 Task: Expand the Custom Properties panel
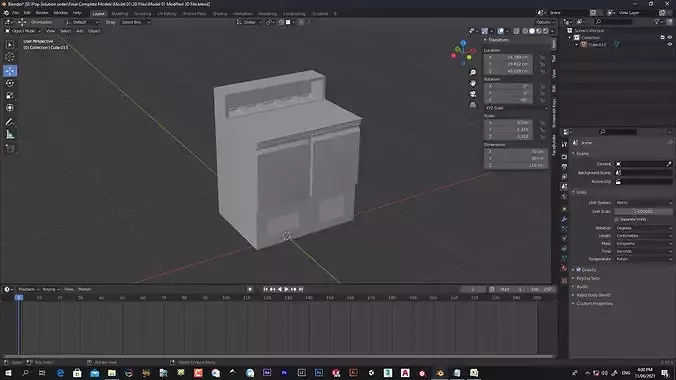point(595,304)
